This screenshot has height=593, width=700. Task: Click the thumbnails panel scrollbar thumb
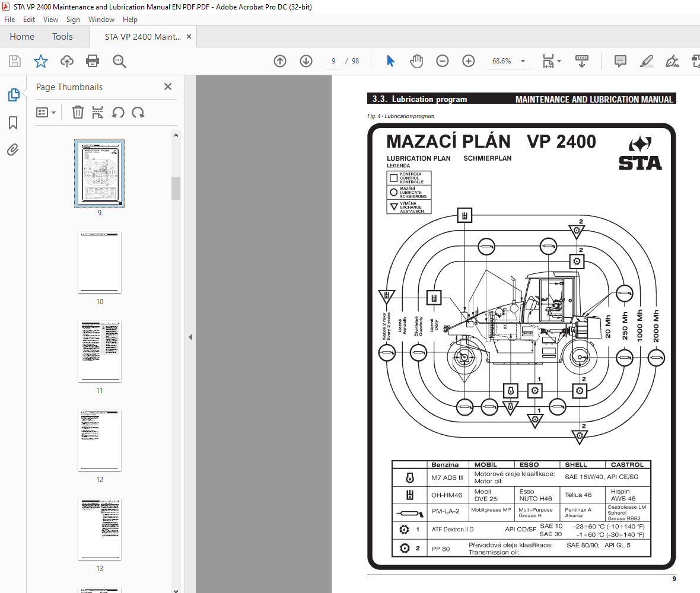point(176,189)
